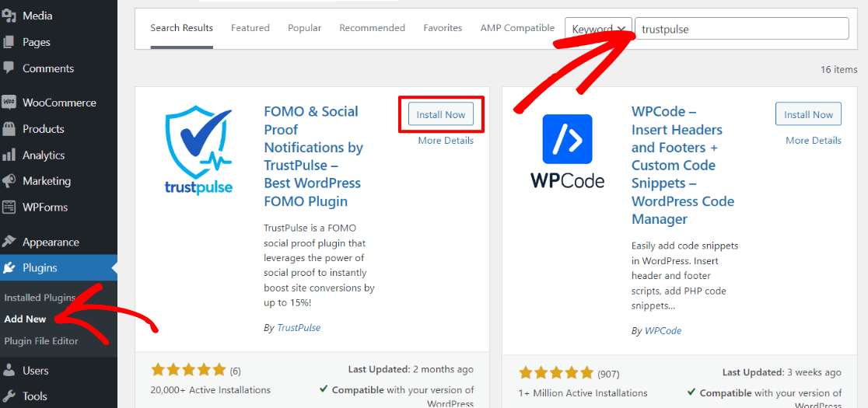Image resolution: width=868 pixels, height=408 pixels.
Task: Click the Products icon in sidebar
Action: [x=9, y=129]
